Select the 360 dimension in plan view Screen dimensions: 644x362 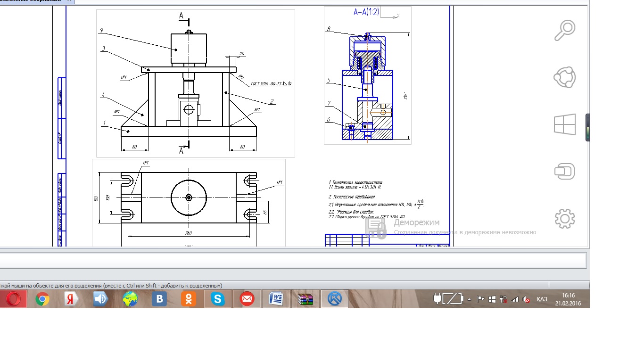pyautogui.click(x=188, y=233)
